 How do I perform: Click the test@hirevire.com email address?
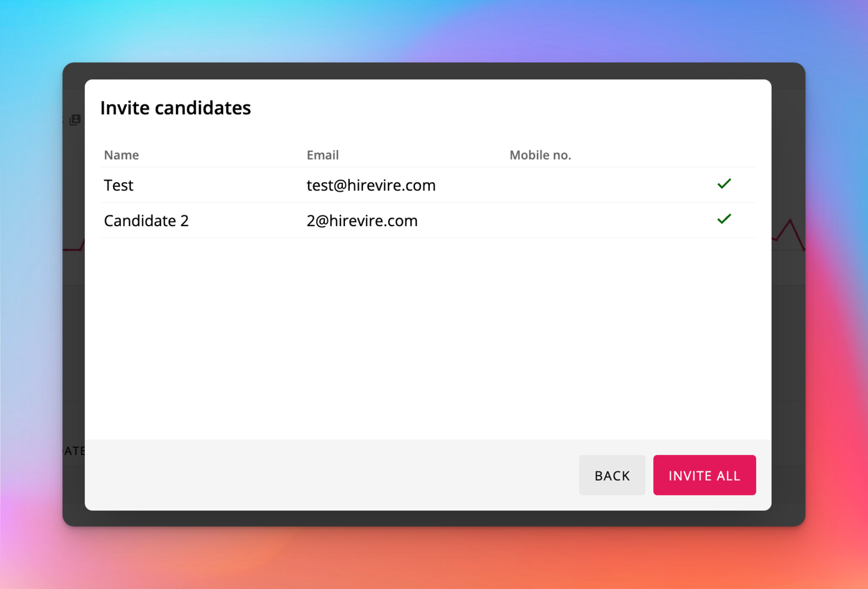(x=371, y=185)
